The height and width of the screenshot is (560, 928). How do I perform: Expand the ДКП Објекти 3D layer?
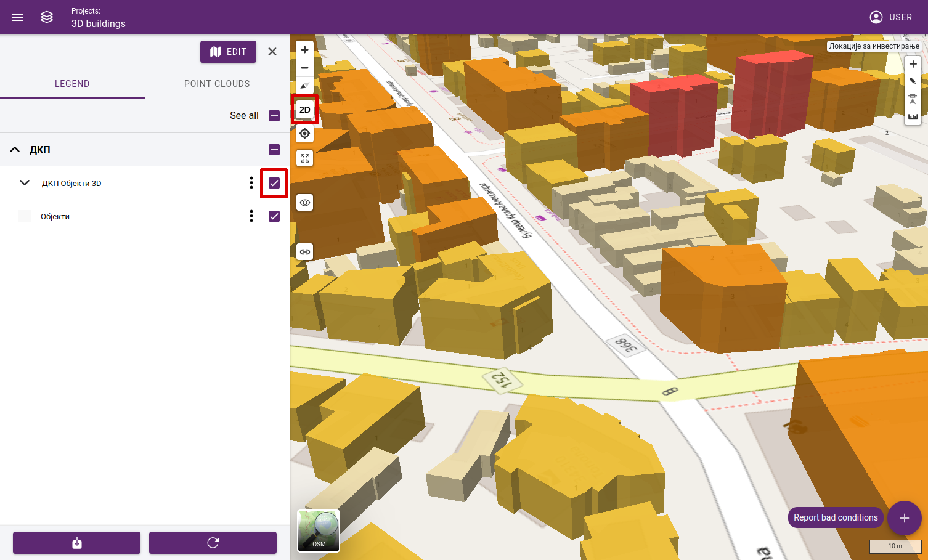[x=25, y=183]
